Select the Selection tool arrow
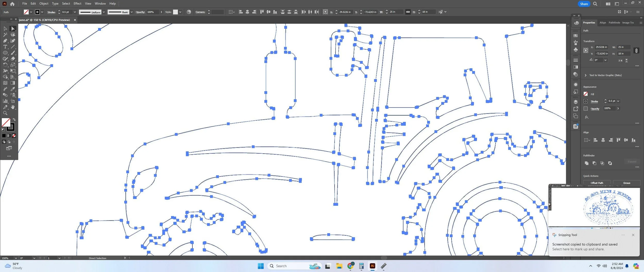This screenshot has height=272, width=644. 5,29
